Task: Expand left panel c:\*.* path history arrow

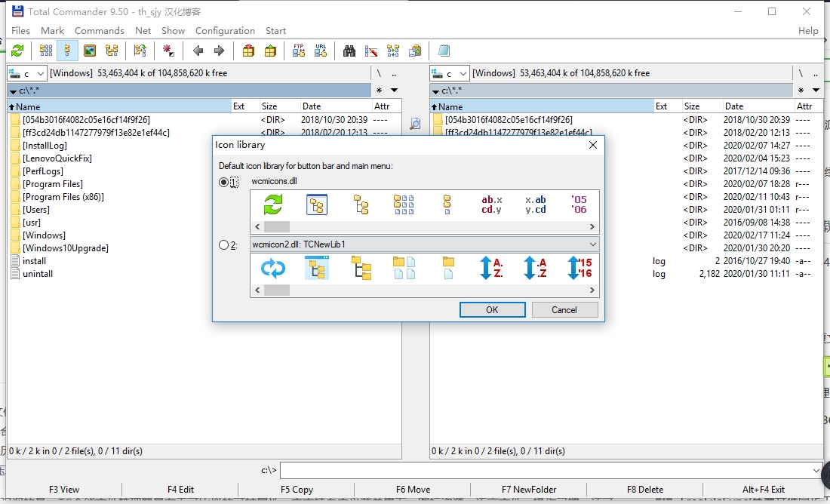Action: click(x=14, y=91)
